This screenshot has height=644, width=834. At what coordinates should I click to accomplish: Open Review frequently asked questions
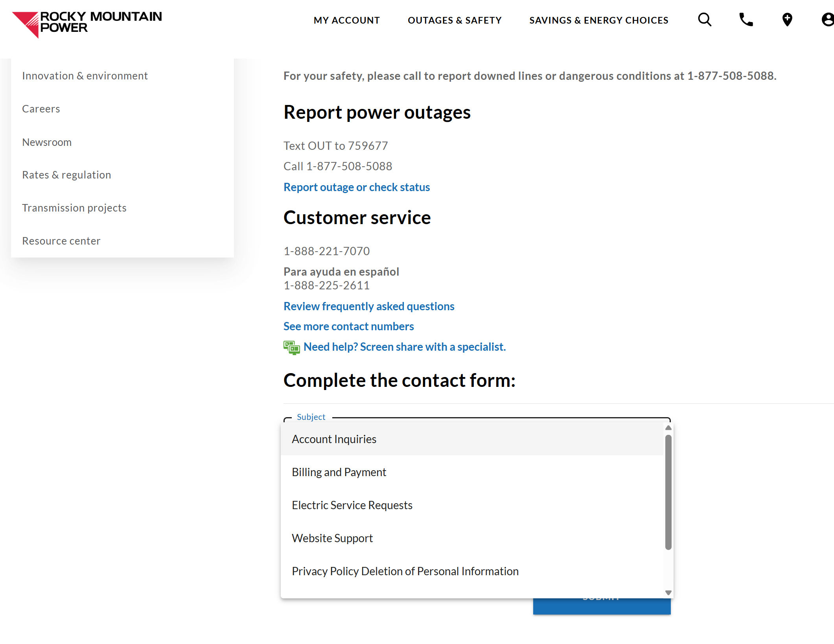pos(369,306)
